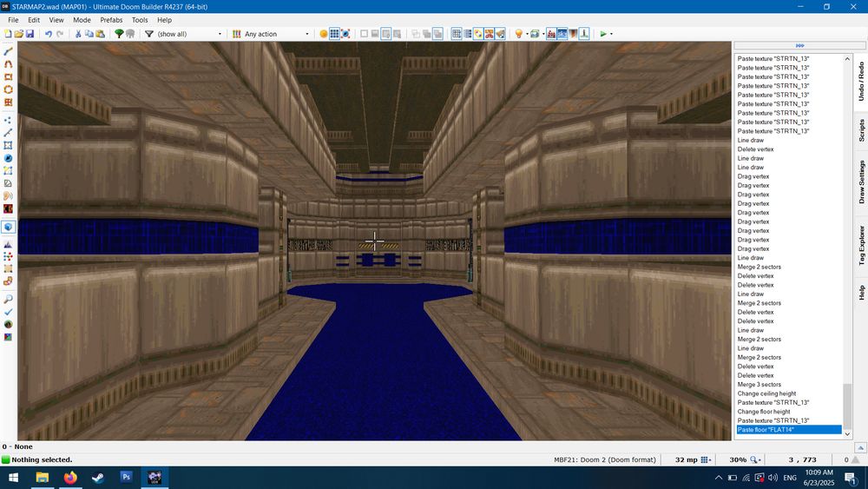
Task: Click the New Map icon
Action: point(8,34)
